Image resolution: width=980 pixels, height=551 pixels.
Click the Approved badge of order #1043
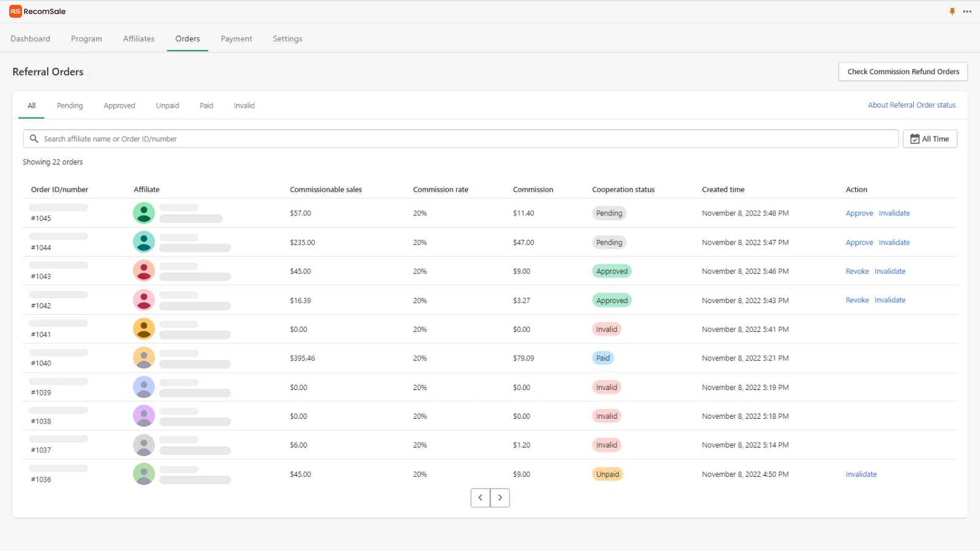coord(612,271)
